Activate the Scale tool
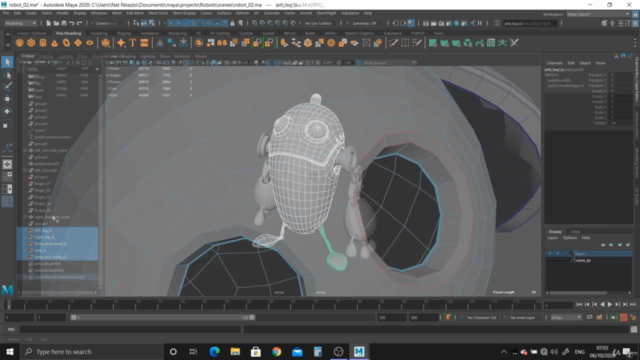 (6, 125)
